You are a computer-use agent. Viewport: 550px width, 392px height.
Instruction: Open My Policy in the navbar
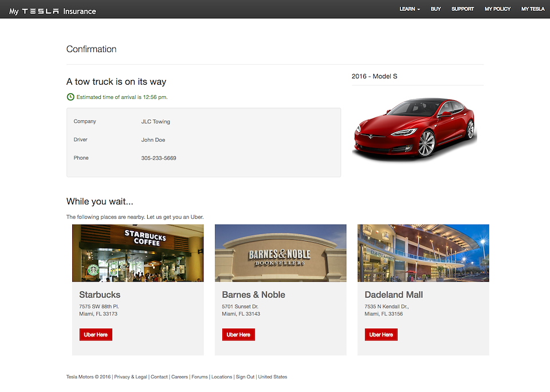click(497, 9)
